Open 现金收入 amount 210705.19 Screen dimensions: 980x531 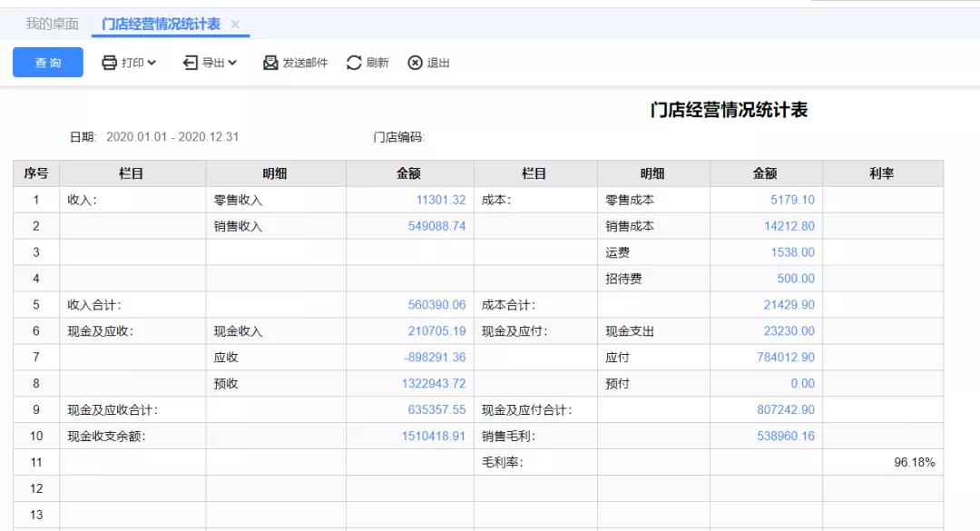click(x=436, y=331)
